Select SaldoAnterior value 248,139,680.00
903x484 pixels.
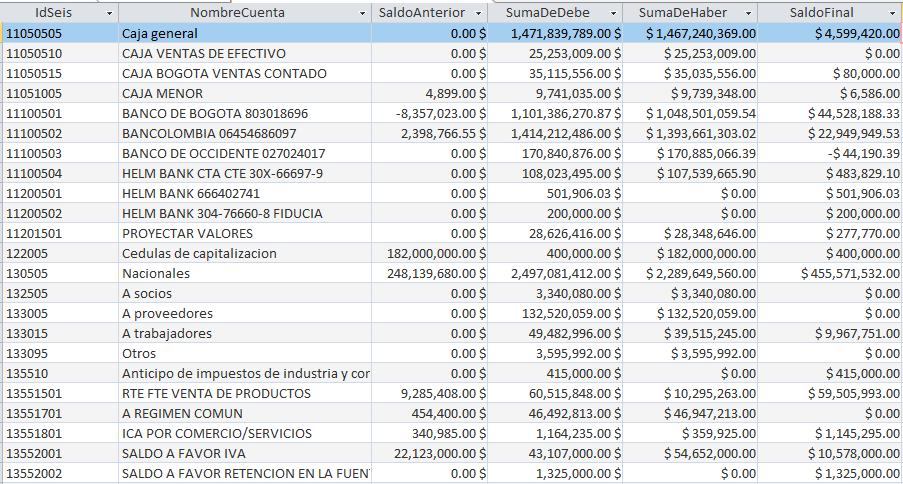(x=429, y=274)
